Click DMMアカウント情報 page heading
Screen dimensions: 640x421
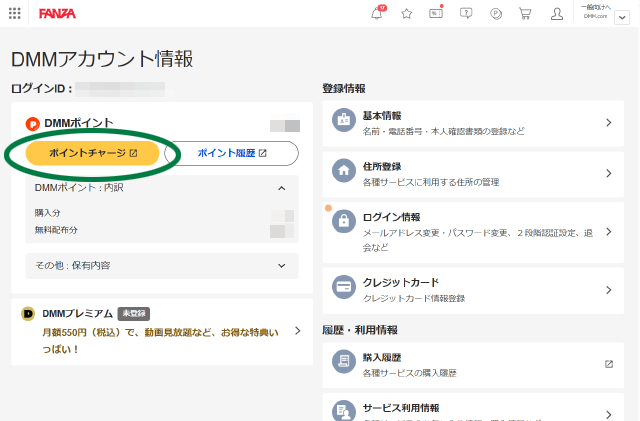[x=102, y=59]
